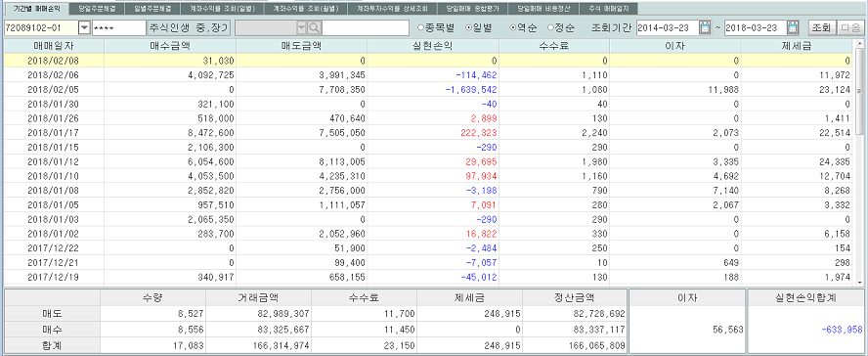Click the 실현손익합계 summary header
The height and width of the screenshot is (356, 868).
805,298
